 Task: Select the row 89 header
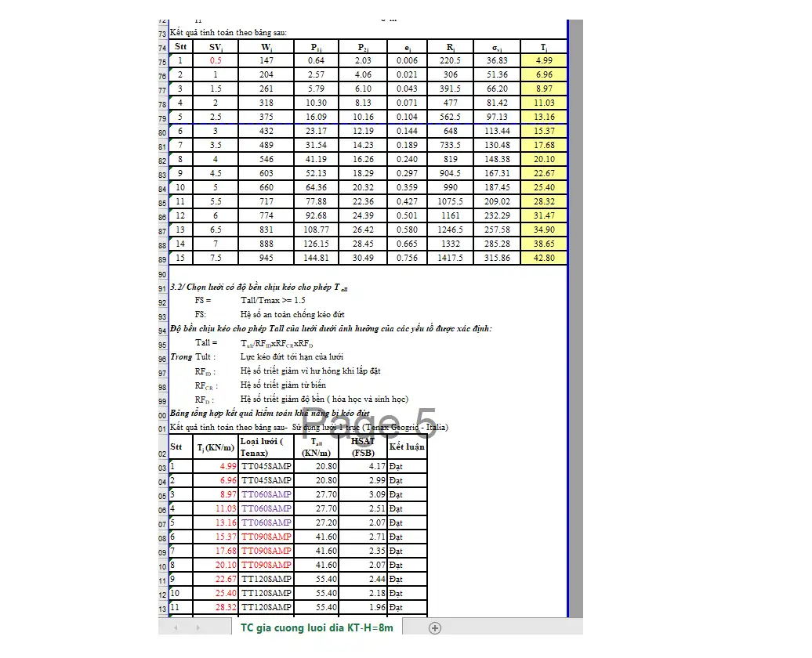pyautogui.click(x=163, y=258)
